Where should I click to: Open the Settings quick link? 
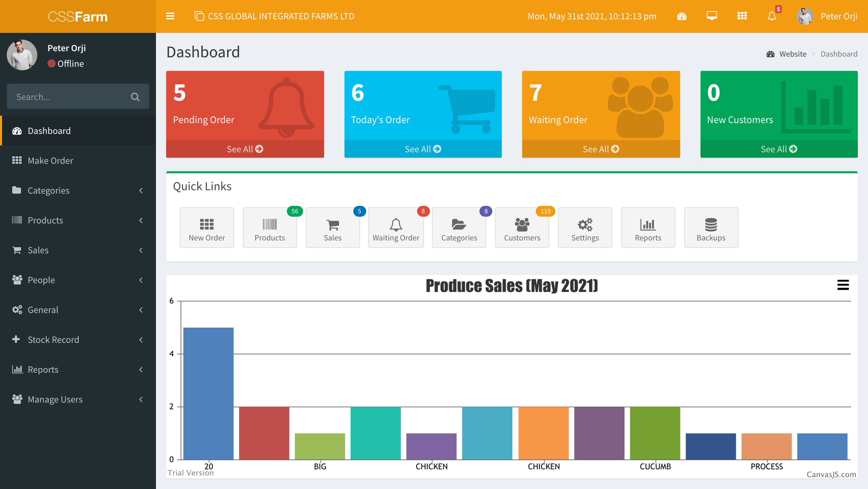pyautogui.click(x=585, y=228)
